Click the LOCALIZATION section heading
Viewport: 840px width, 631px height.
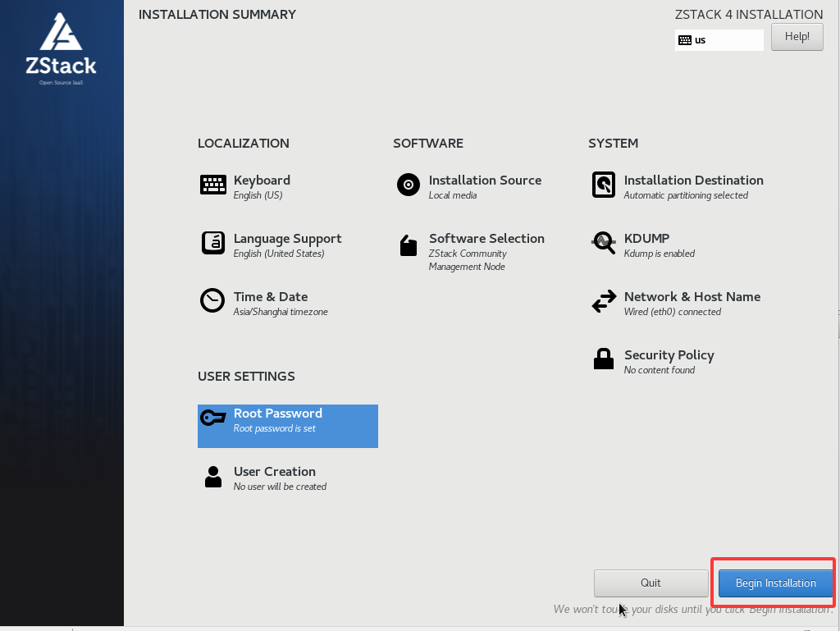243,143
